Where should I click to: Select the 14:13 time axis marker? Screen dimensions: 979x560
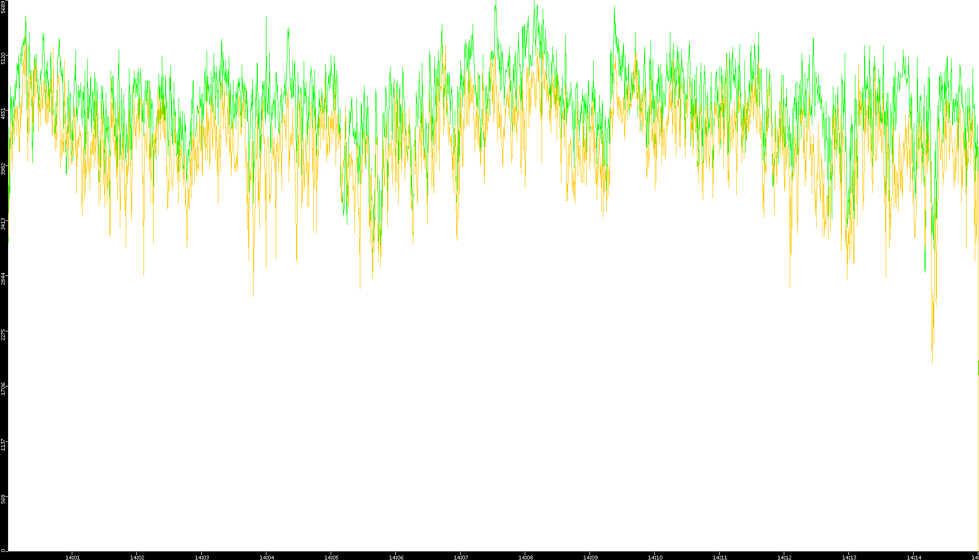pyautogui.click(x=849, y=557)
